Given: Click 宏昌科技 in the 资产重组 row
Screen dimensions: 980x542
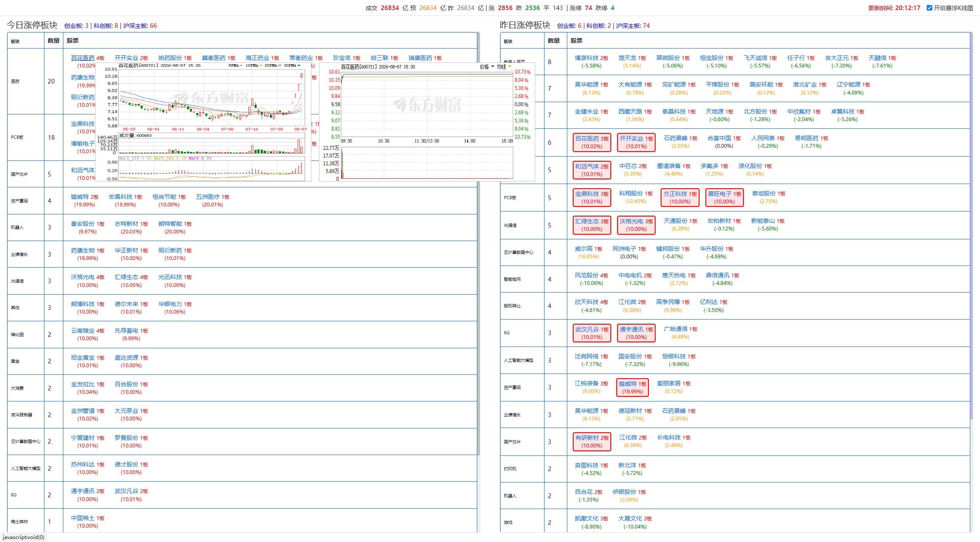Looking at the screenshot, I should (121, 197).
